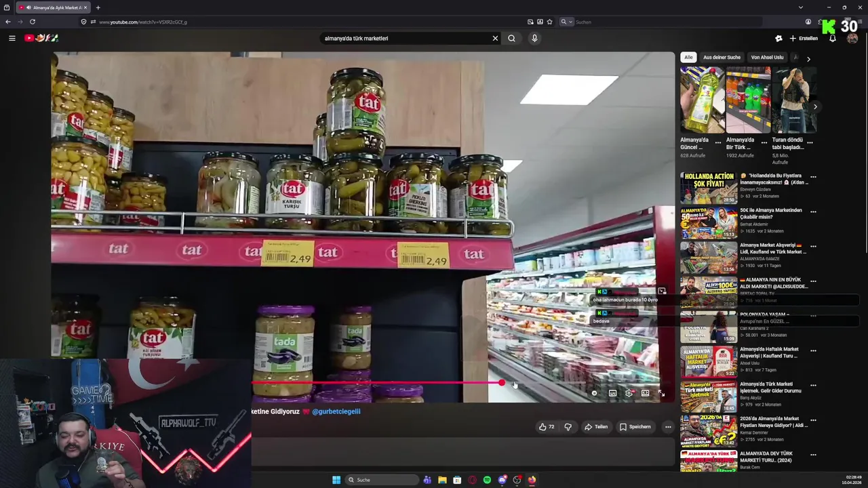Open Microsoft Store from taskbar
The height and width of the screenshot is (488, 868).
tap(457, 480)
